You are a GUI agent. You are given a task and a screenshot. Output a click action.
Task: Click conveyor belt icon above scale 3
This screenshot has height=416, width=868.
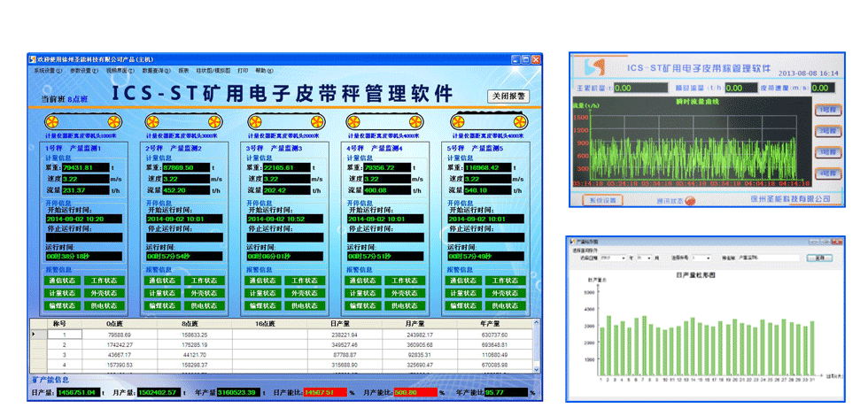coord(282,121)
